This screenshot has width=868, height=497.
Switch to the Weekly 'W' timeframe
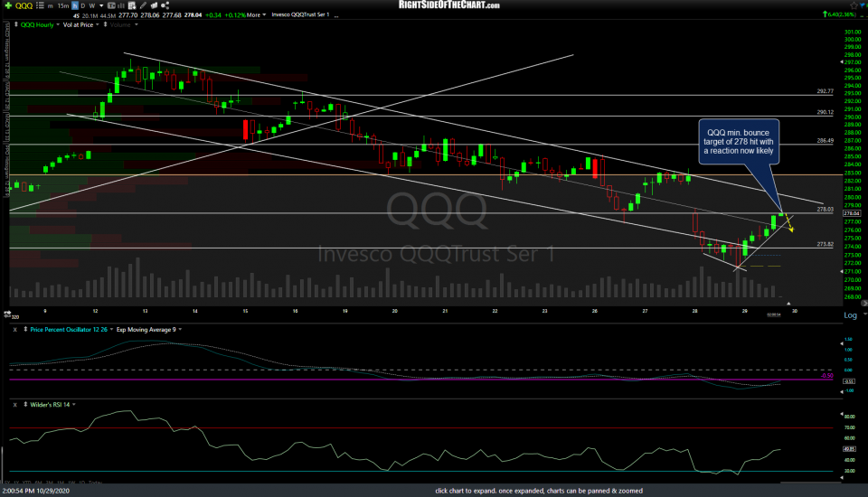pyautogui.click(x=92, y=6)
